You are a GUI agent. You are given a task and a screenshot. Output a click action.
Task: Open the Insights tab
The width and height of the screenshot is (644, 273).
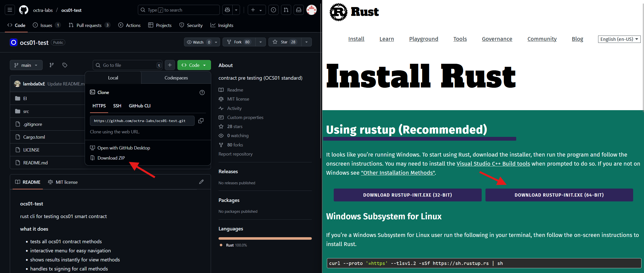(222, 25)
